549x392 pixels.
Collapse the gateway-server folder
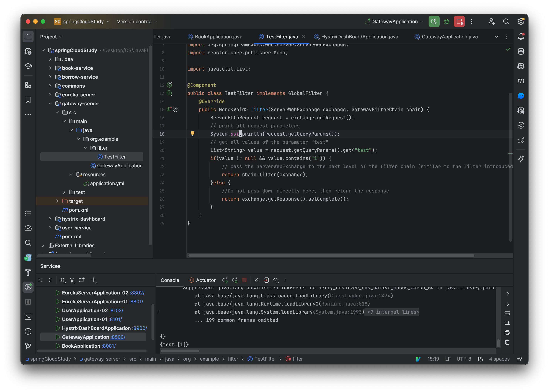[x=50, y=104]
